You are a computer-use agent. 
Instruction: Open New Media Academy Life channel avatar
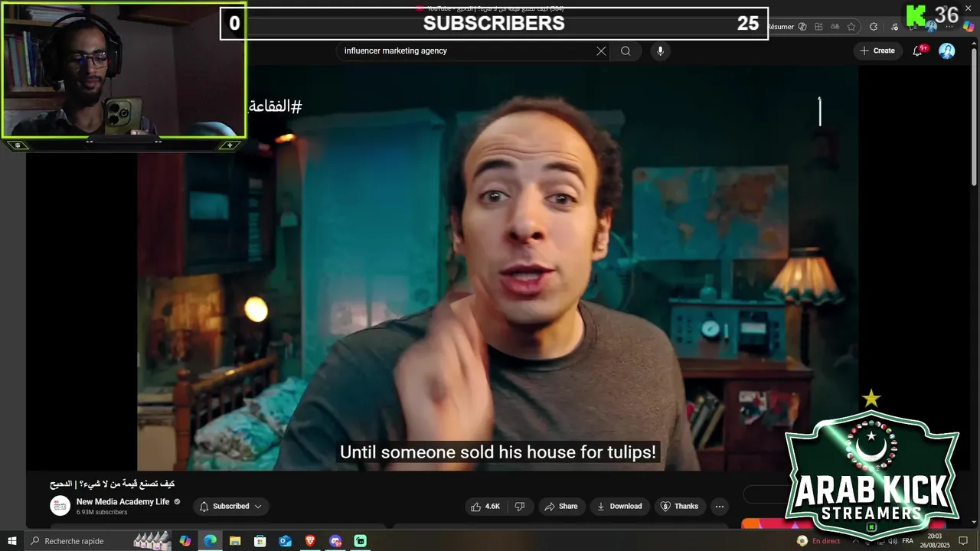click(x=60, y=506)
